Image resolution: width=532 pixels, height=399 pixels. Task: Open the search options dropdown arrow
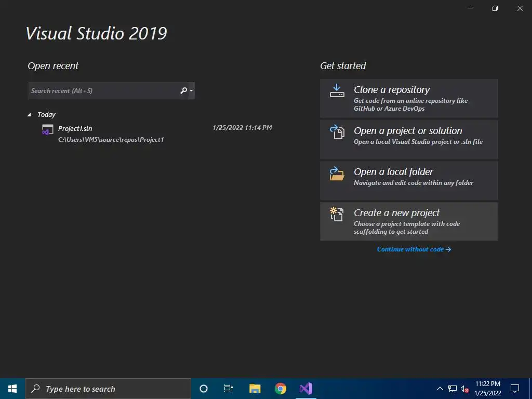point(191,90)
